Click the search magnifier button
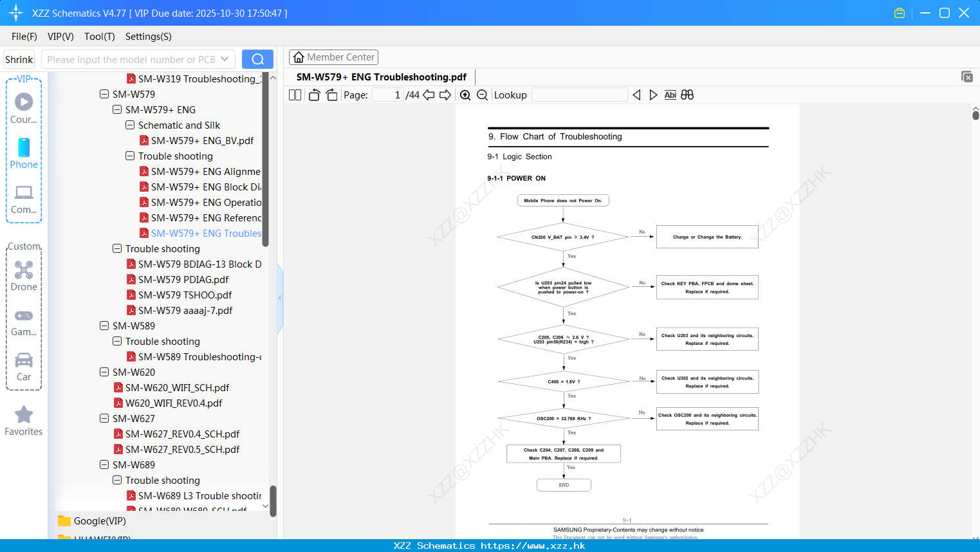 coord(257,59)
